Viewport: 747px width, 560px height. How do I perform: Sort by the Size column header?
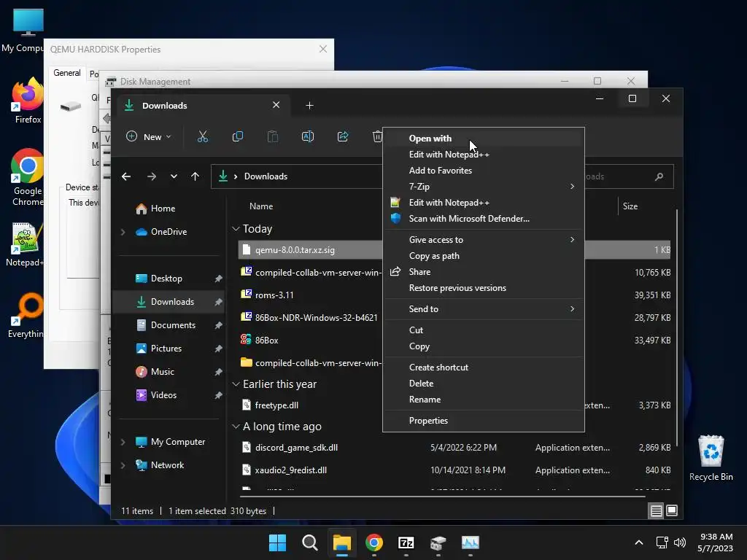click(630, 206)
